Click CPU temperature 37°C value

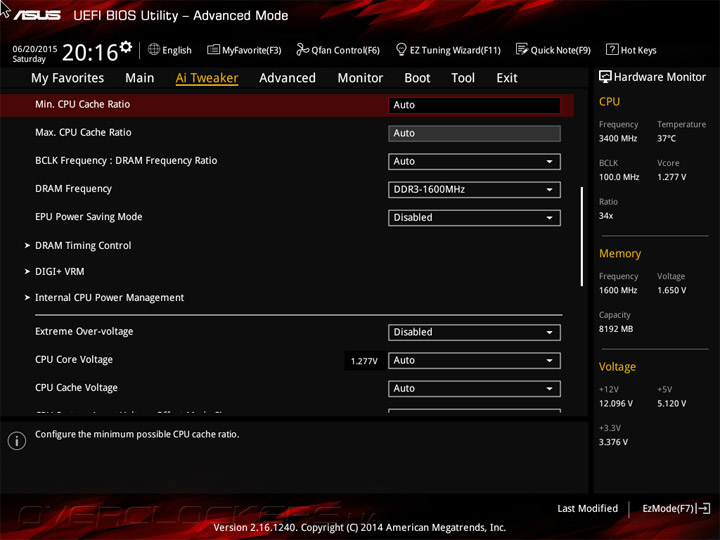666,138
